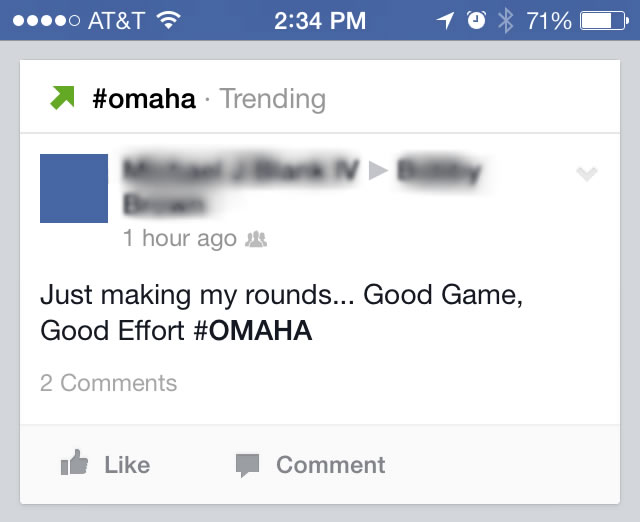Select the Comment button text
Viewport: 640px width, 522px height.
pyautogui.click(x=331, y=465)
